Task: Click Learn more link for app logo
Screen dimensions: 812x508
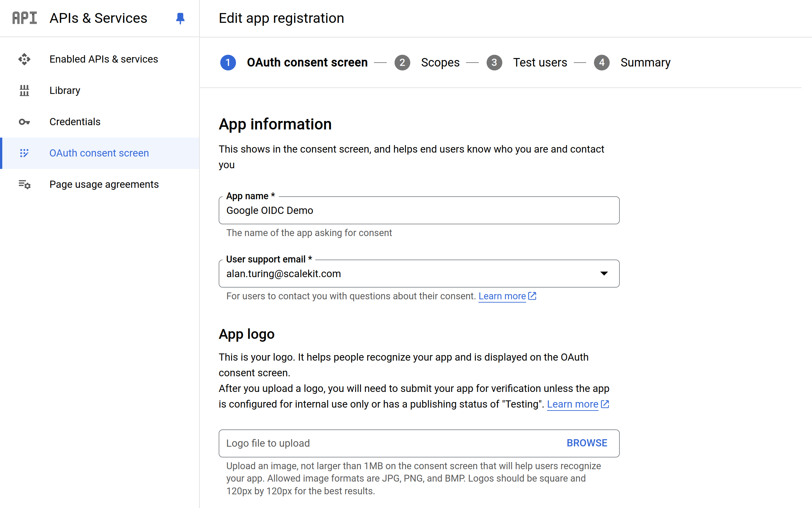Action: click(x=573, y=404)
